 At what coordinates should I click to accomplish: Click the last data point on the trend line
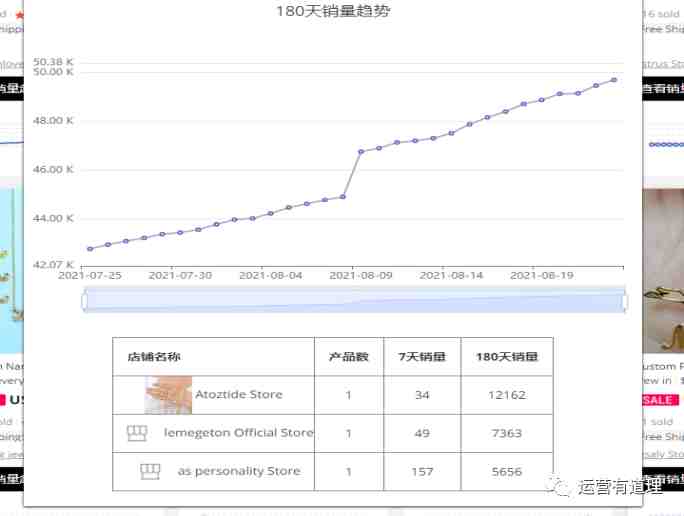614,80
